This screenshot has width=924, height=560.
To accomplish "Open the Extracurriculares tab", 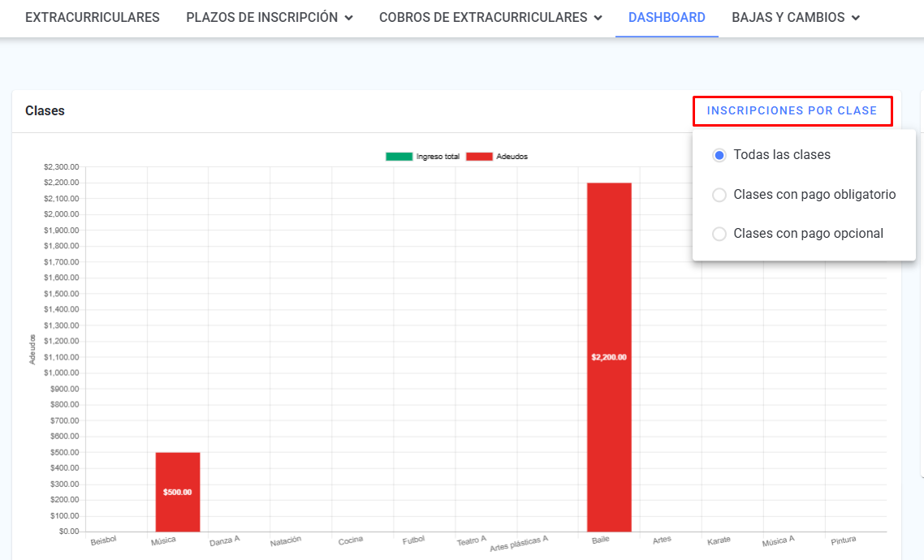I will [x=93, y=17].
